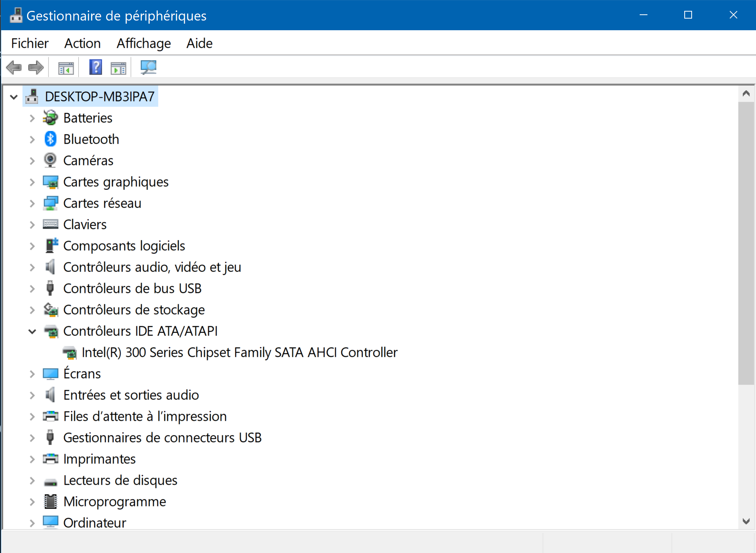
Task: Select the Contrôleurs de bus USB item
Action: 132,289
